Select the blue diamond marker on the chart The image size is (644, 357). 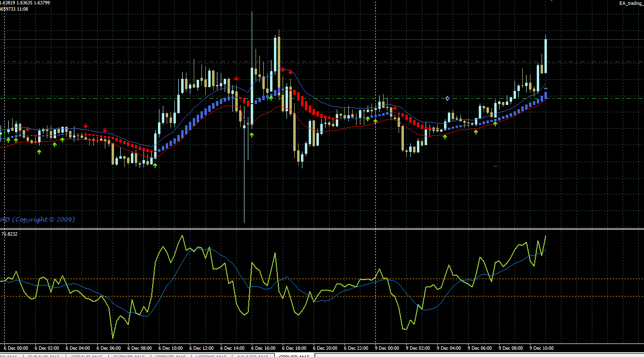(x=448, y=98)
